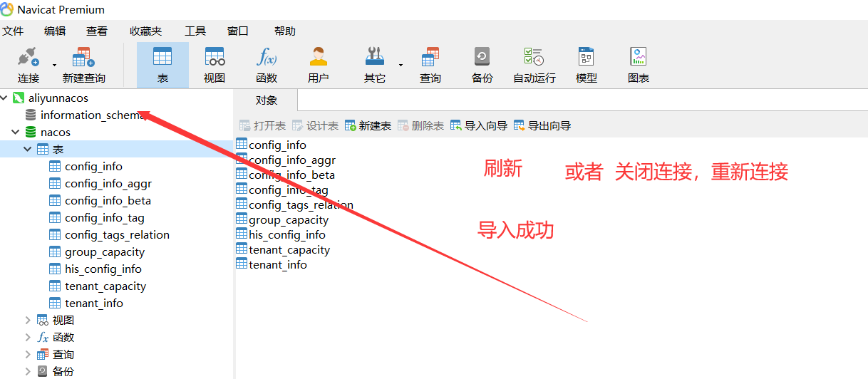
Task: Click config_info_beta table icon in object list
Action: [242, 175]
